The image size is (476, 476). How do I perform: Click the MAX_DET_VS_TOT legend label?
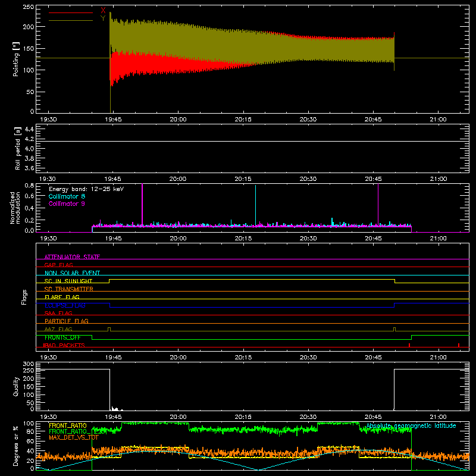coord(74,437)
